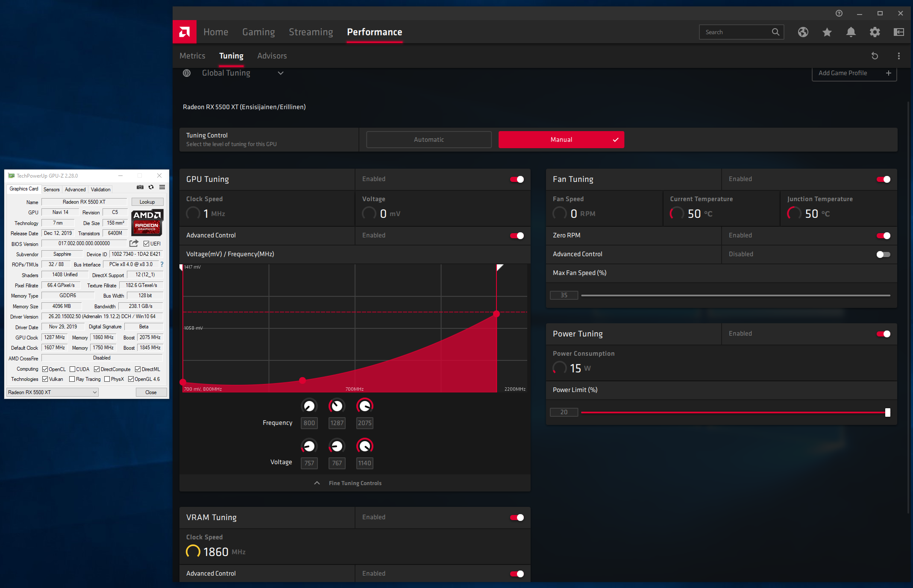Image resolution: width=913 pixels, height=588 pixels.
Task: Click the search magnifier icon
Action: coord(775,32)
